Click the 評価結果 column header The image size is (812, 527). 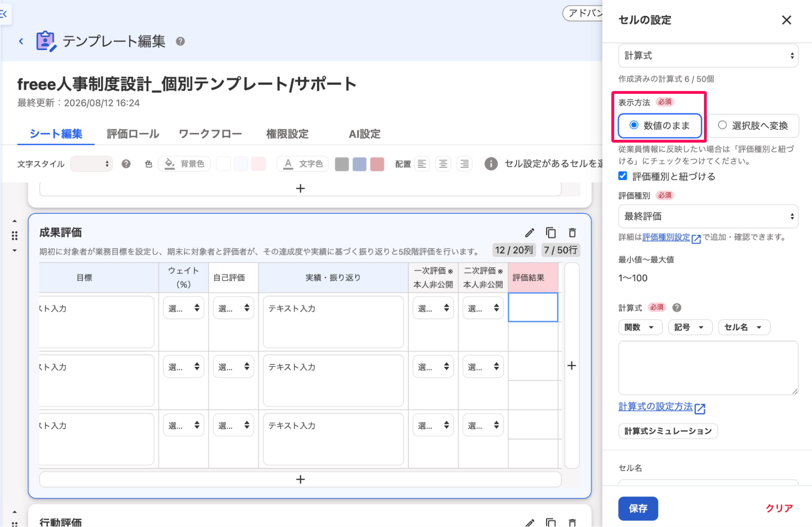(533, 278)
